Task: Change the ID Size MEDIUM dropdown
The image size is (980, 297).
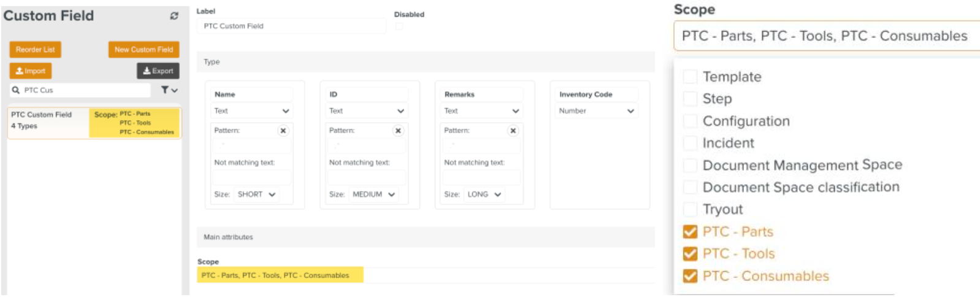Action: [x=373, y=195]
